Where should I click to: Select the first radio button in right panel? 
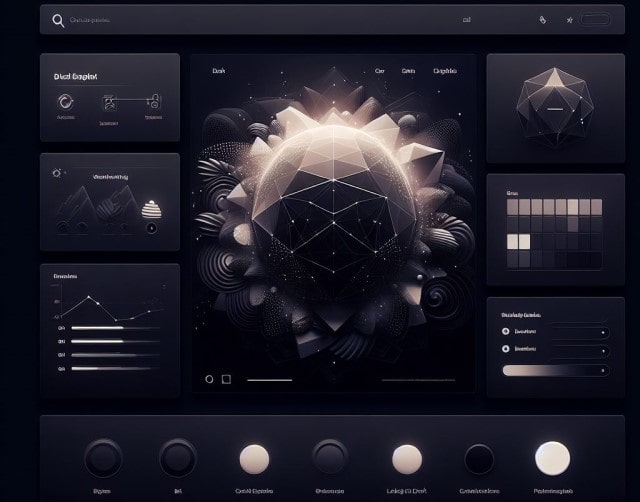pos(505,330)
